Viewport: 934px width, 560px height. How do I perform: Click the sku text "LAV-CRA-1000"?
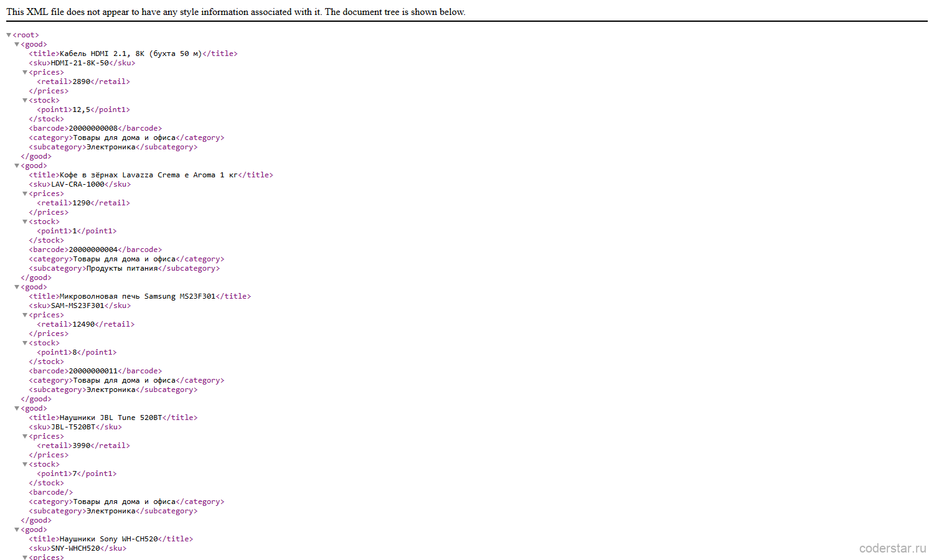78,184
